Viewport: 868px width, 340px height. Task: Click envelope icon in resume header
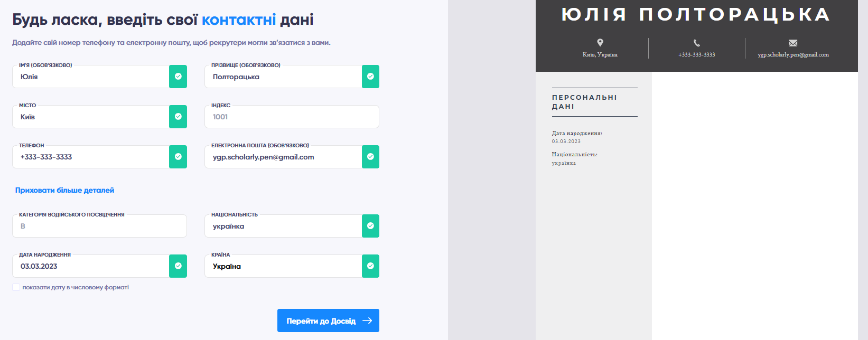[792, 43]
